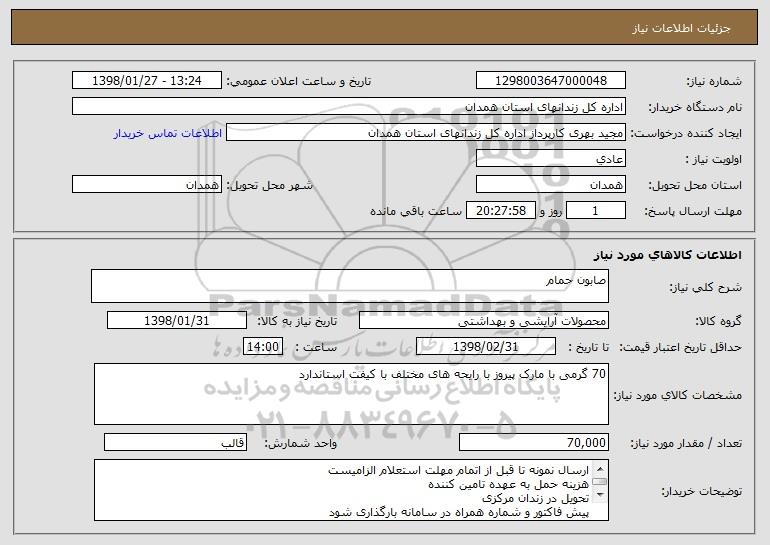Click the section title اطلاعات کالاهای مورد نیاز
Viewport: 770px width, 545px height.
tap(667, 254)
